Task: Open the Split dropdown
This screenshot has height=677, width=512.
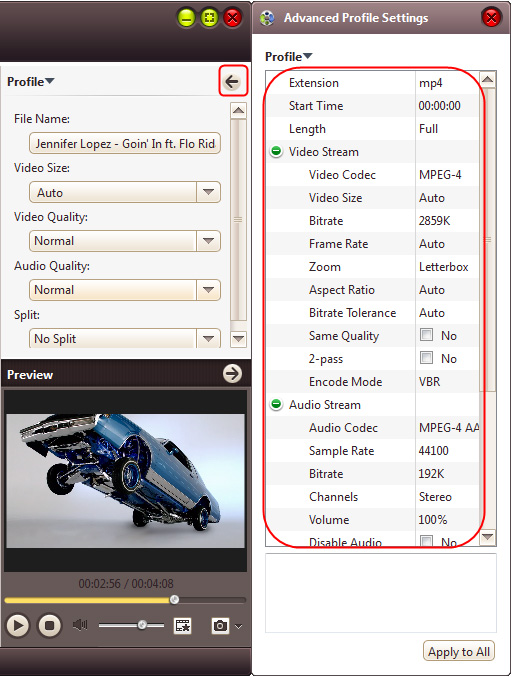Action: (209, 338)
